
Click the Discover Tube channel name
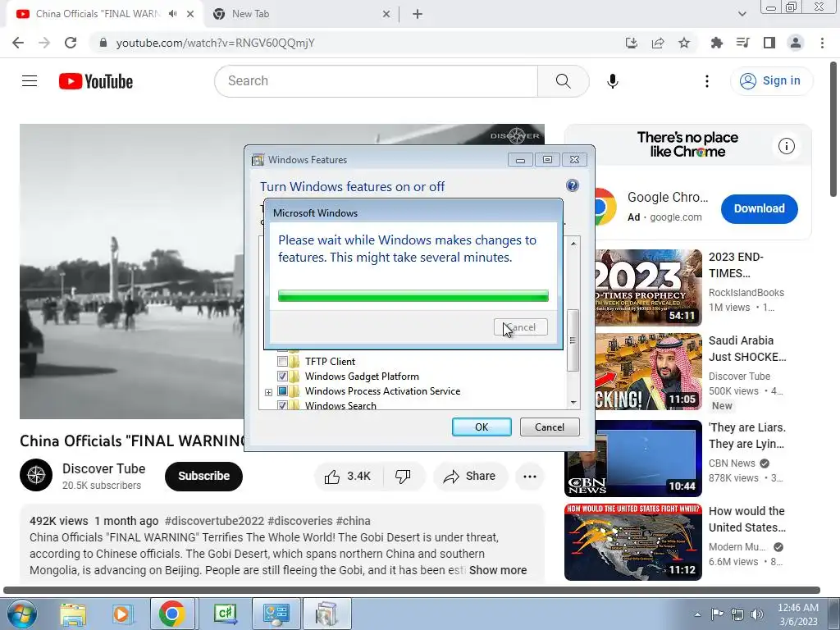(103, 468)
